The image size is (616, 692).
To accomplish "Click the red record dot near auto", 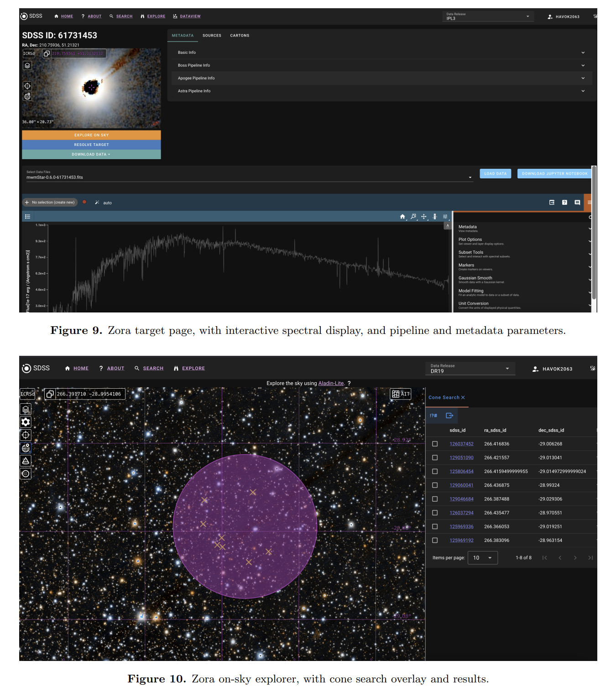I will (84, 202).
